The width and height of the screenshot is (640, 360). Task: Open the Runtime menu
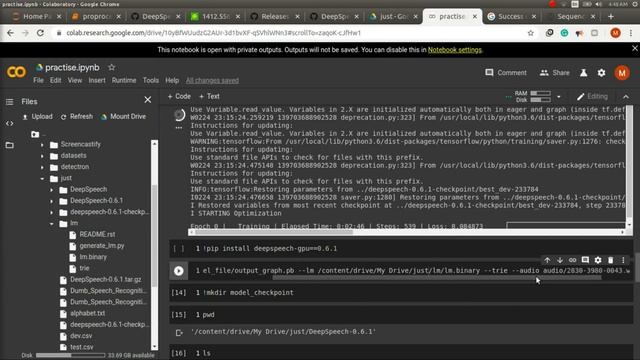click(x=124, y=80)
